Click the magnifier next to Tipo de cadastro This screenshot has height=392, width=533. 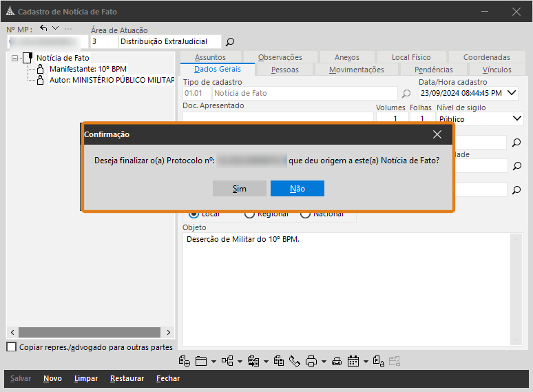[406, 93]
